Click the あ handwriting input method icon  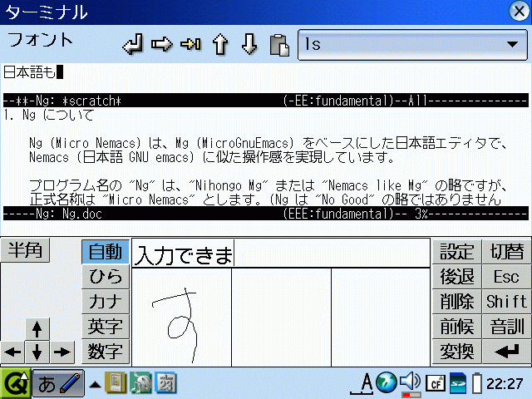(58, 384)
